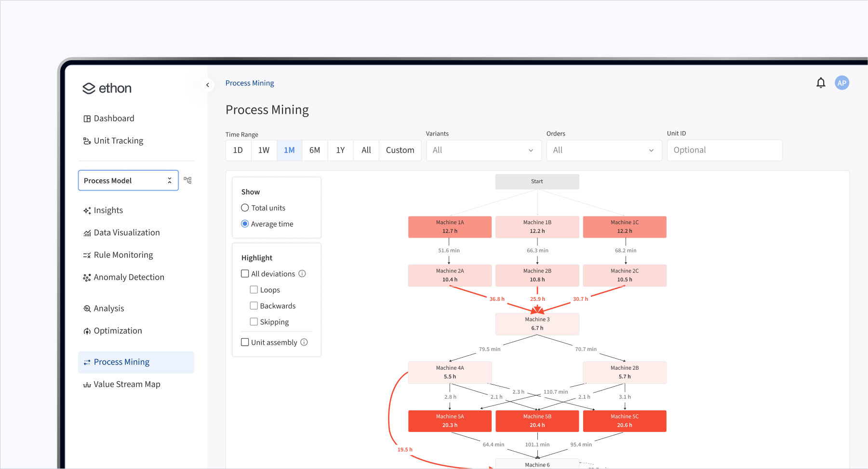Click the Insights sparkle icon in sidebar
This screenshot has width=868, height=469.
[87, 210]
